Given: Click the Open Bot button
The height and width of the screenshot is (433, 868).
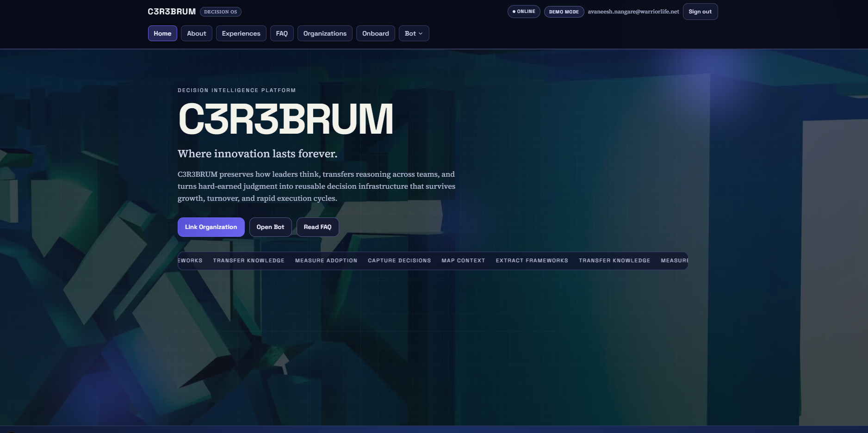Looking at the screenshot, I should (271, 227).
